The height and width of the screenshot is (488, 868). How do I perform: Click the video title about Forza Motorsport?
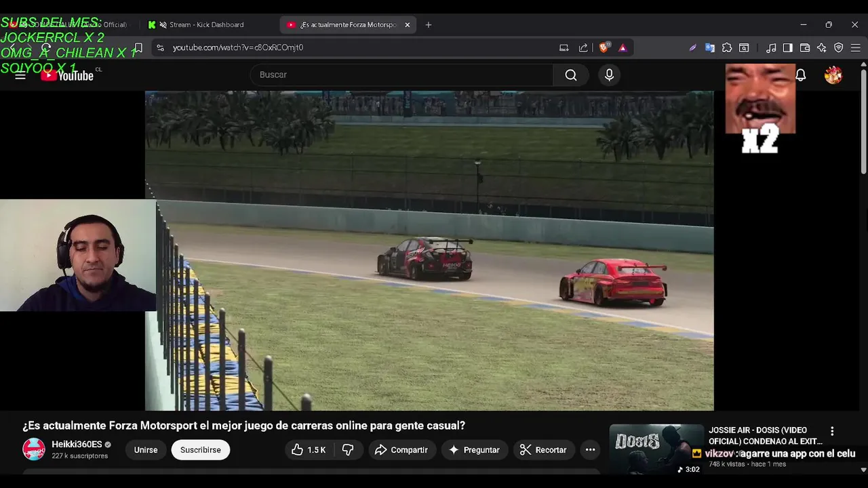[x=244, y=426]
